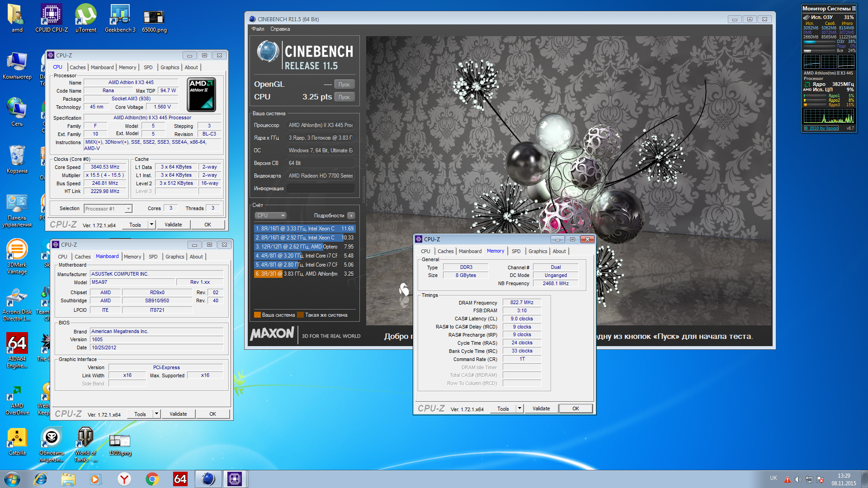Run the CPU test with its Пуск button
This screenshot has height=488, width=868.
tap(344, 97)
